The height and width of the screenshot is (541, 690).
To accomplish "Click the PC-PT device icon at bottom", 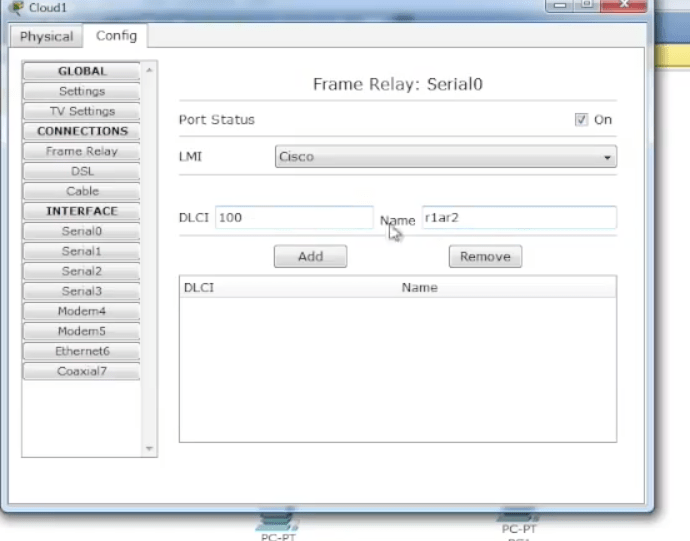I will pos(277,519).
